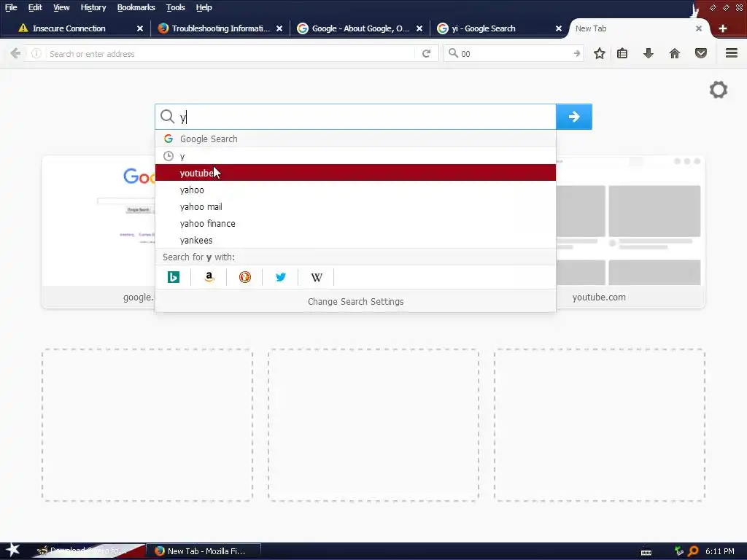Click the Pocket icon in toolbar

pos(701,53)
